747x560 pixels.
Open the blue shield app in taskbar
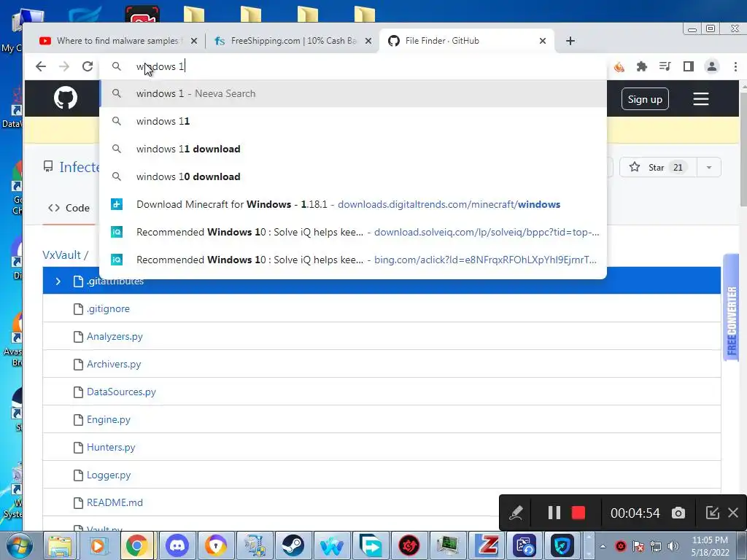[562, 545]
